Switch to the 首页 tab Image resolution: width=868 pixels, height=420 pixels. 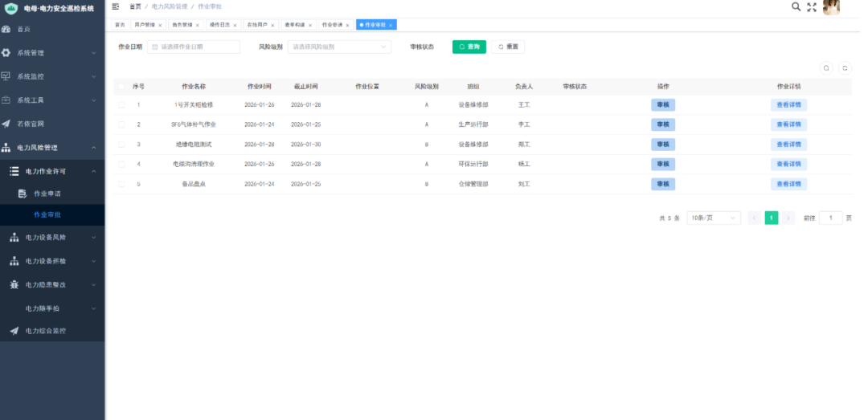[x=120, y=25]
